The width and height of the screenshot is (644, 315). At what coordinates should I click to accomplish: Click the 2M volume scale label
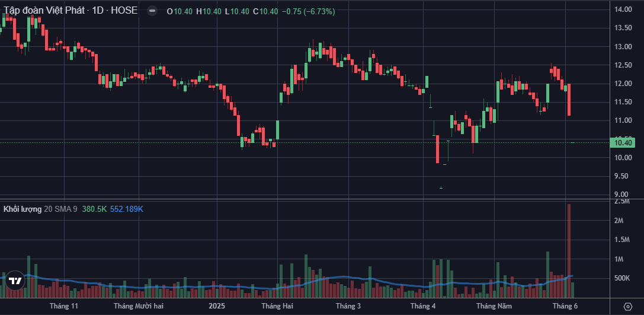619,221
